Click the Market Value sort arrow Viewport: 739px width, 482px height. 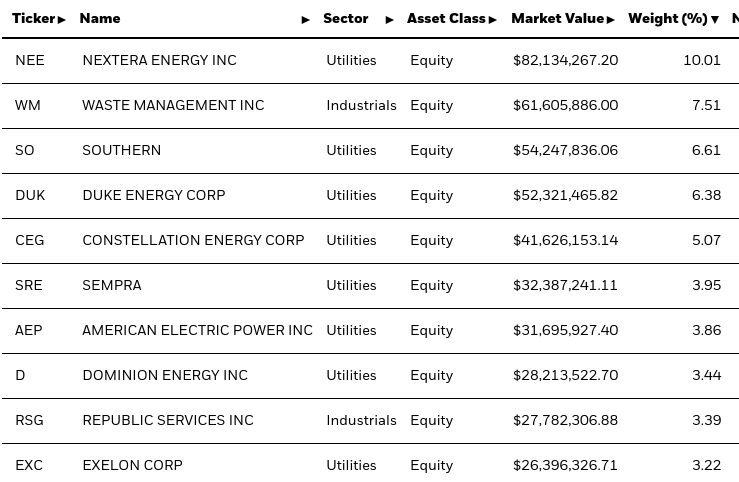612,20
